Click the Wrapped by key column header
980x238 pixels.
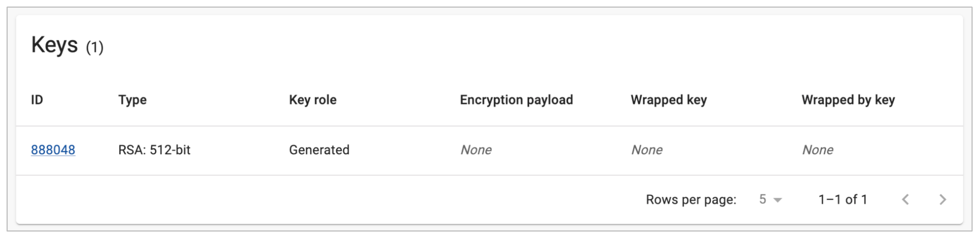coord(848,100)
